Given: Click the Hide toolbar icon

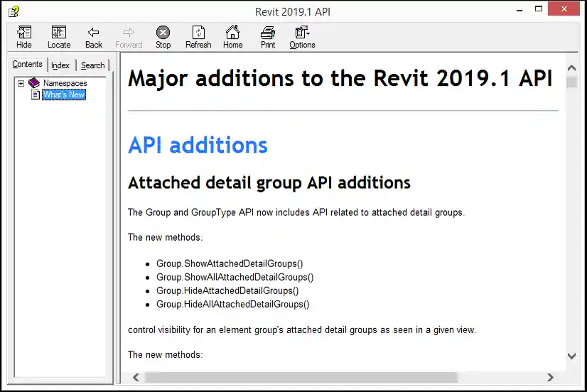Looking at the screenshot, I should 24,33.
